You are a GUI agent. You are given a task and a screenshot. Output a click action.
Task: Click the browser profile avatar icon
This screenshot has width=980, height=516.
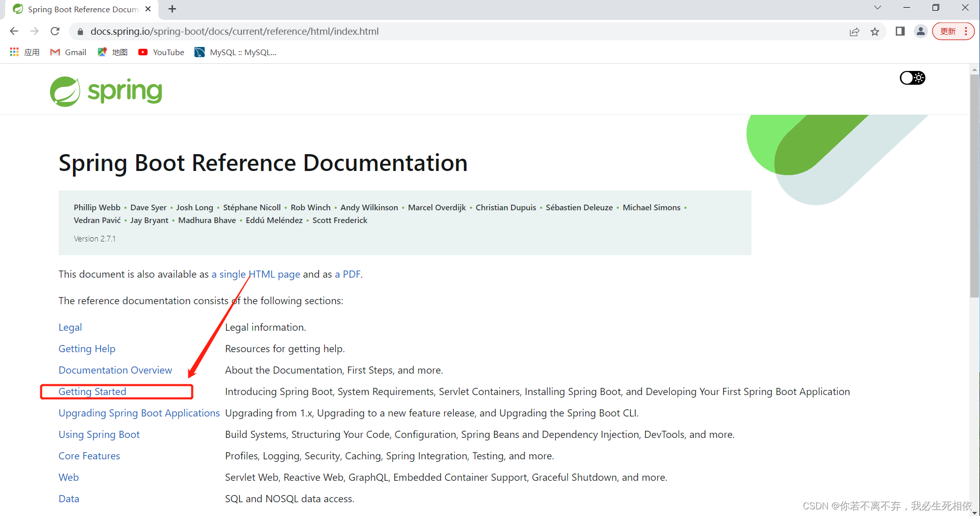(920, 31)
